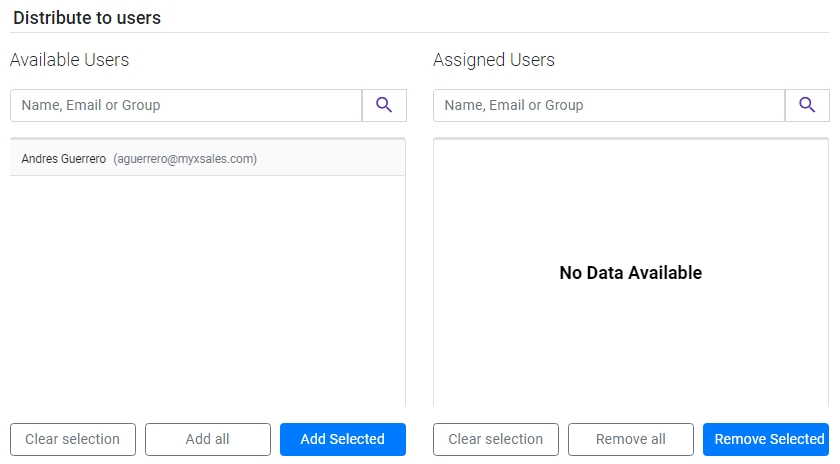Click the aguerrero@myxsales.com email text
The width and height of the screenshot is (840, 464).
coord(185,159)
